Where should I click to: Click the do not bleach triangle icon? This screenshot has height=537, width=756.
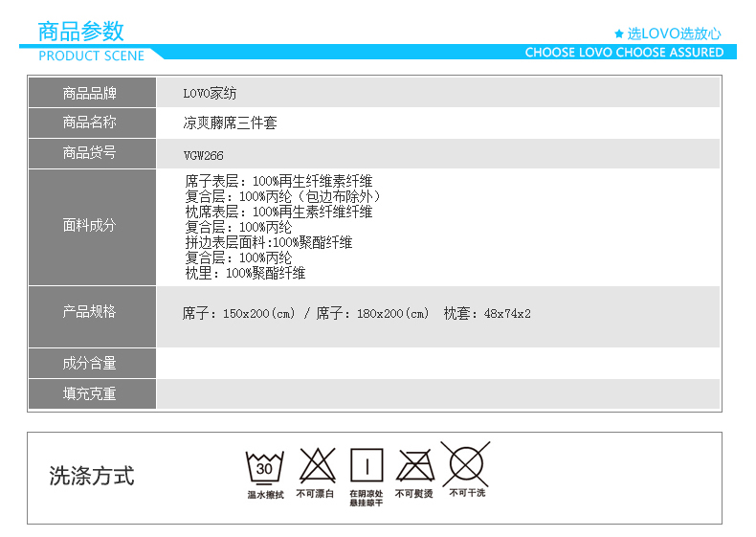click(x=316, y=466)
